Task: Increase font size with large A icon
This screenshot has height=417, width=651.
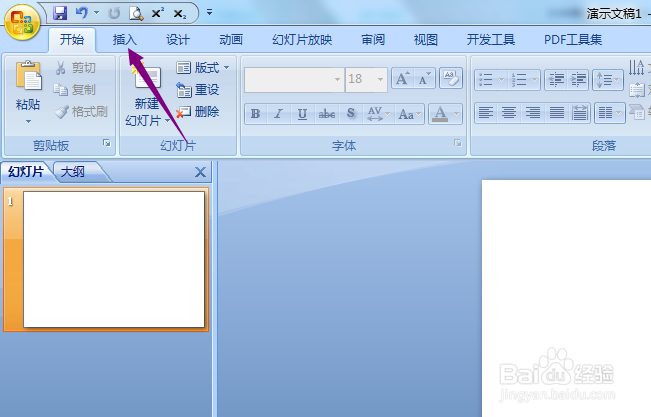Action: click(402, 78)
